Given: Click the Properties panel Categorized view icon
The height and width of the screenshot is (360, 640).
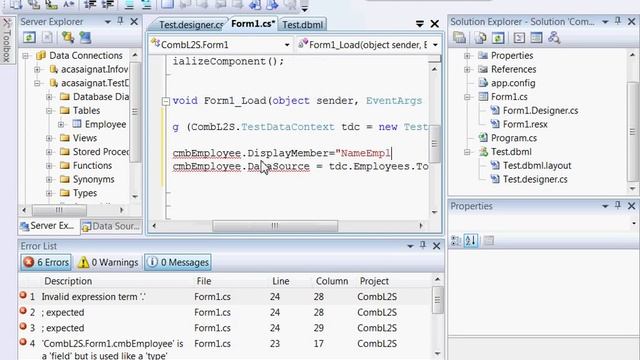Looking at the screenshot, I should pyautogui.click(x=456, y=241).
